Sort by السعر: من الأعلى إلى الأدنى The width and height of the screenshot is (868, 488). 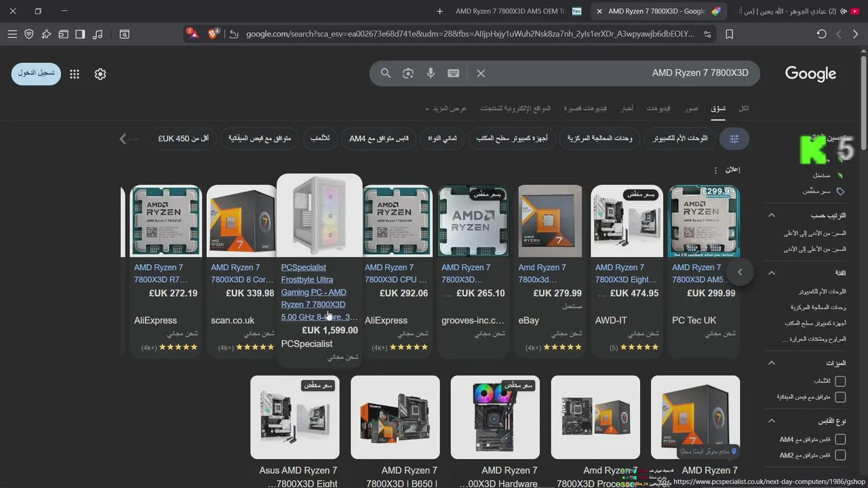[815, 249]
